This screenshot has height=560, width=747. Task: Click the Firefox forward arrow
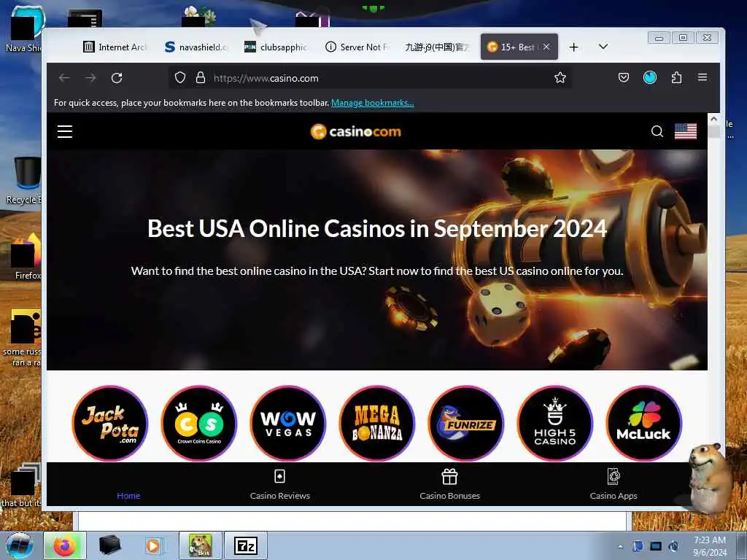click(90, 77)
